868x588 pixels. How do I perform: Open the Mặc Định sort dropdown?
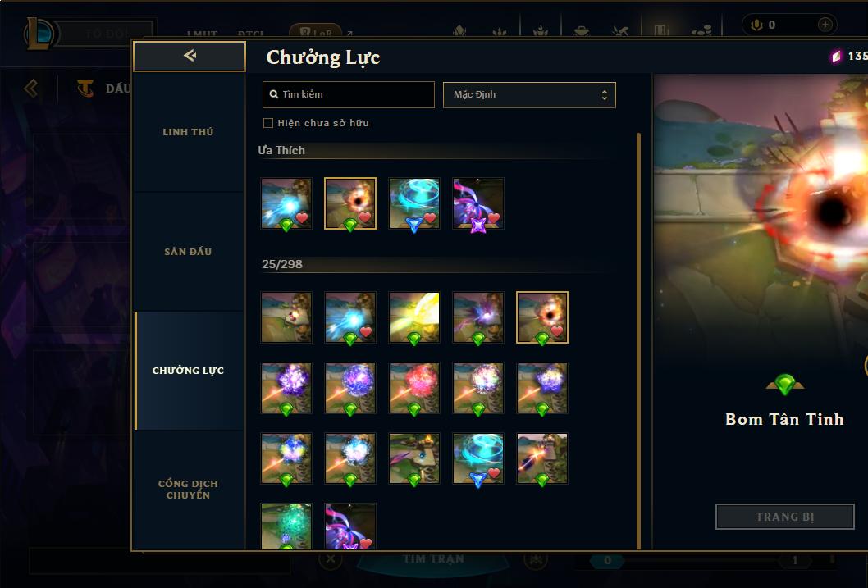pyautogui.click(x=529, y=94)
